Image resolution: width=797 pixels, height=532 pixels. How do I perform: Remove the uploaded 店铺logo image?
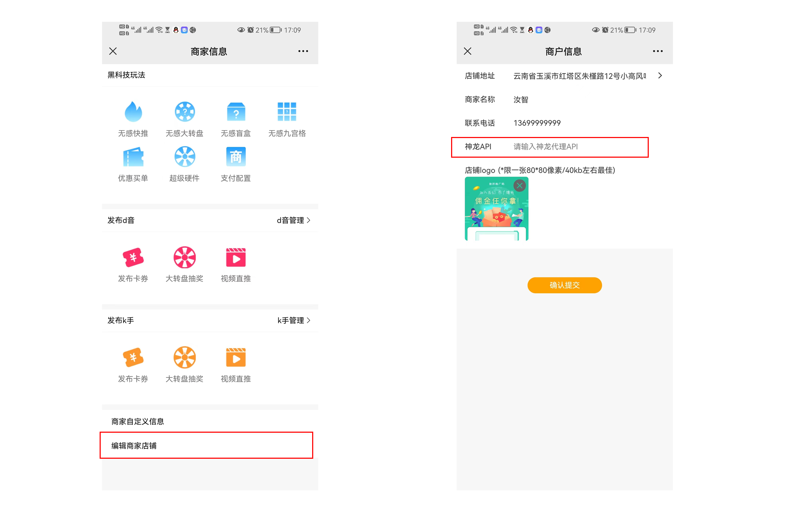click(x=520, y=186)
